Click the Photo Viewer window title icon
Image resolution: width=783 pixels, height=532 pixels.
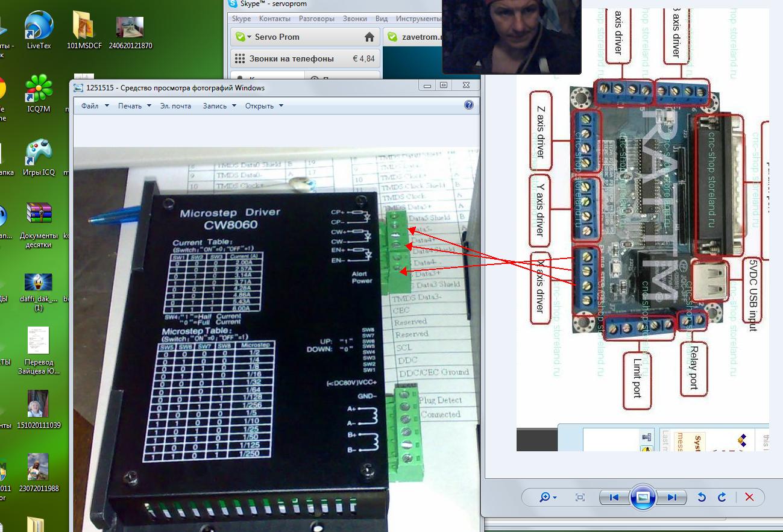click(78, 88)
